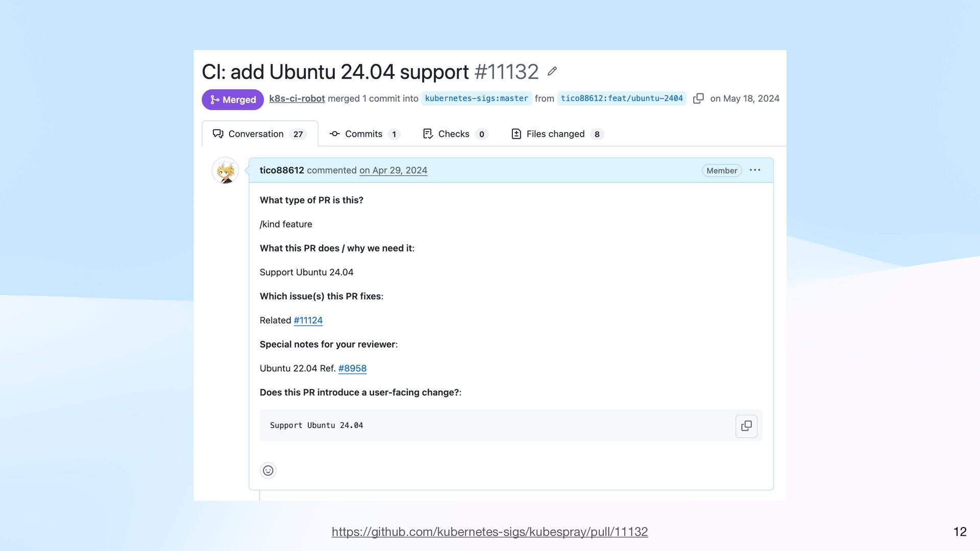Click the emoji reaction smiley button
The width and height of the screenshot is (980, 551).
268,470
